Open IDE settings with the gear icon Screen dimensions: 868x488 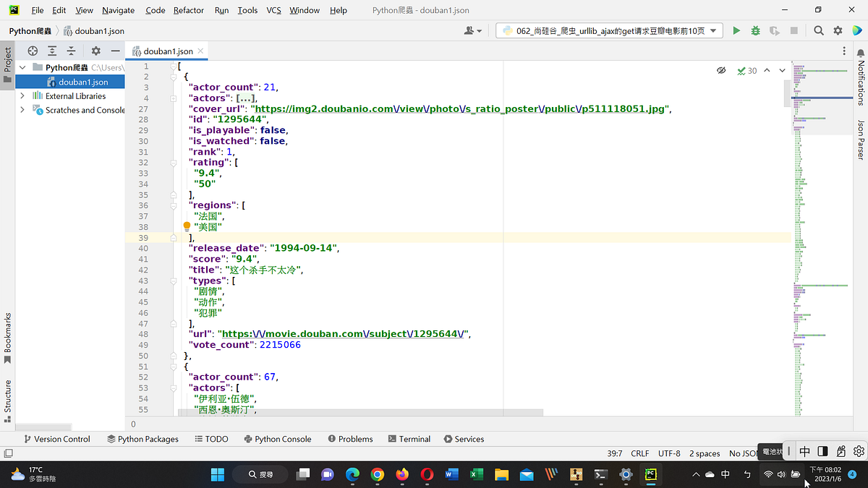click(837, 30)
